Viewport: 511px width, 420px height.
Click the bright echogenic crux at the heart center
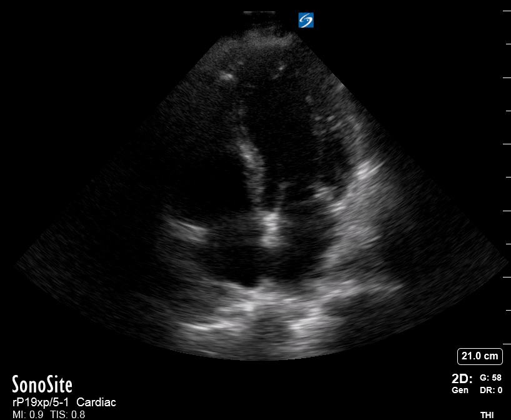point(272,228)
